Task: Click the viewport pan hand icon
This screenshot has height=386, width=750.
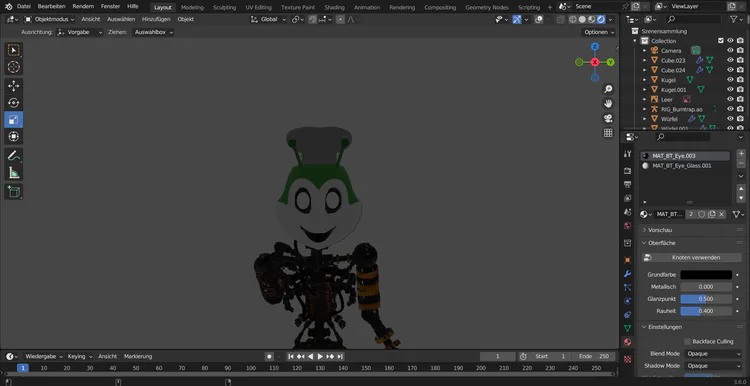Action: tap(608, 103)
